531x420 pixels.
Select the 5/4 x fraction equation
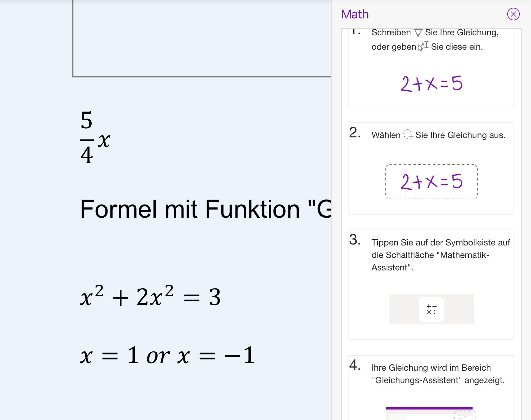(x=95, y=138)
